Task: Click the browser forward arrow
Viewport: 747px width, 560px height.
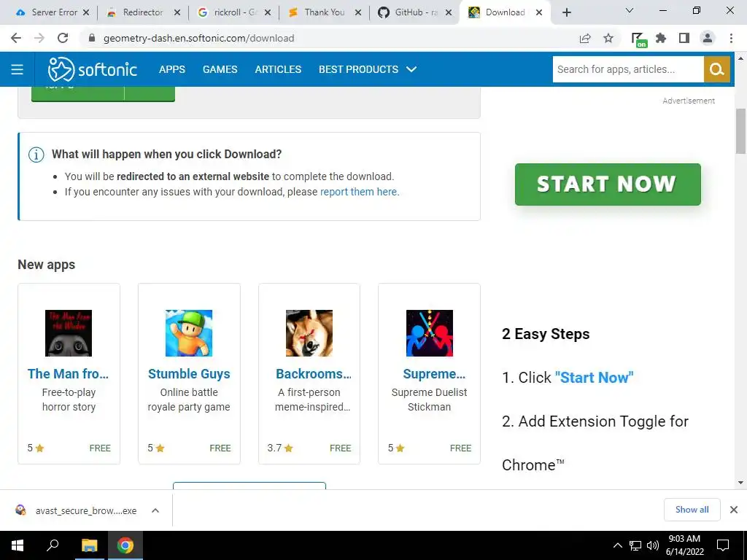Action: point(39,38)
